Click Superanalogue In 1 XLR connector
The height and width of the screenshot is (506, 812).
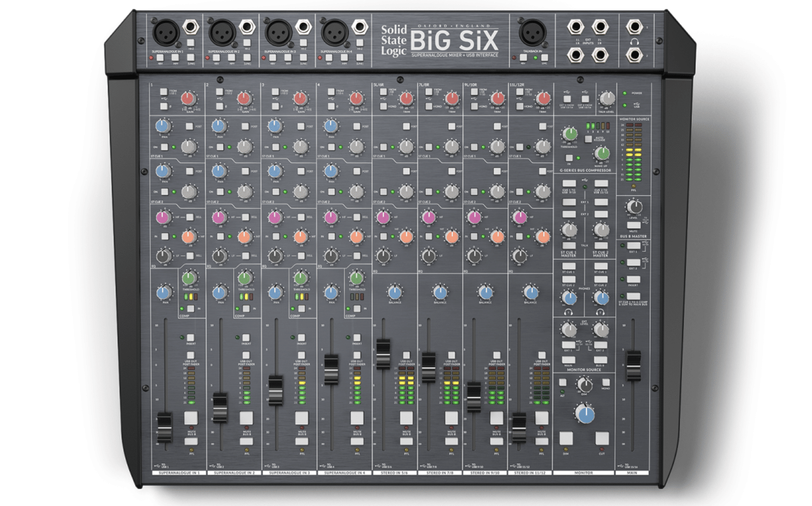(166, 33)
